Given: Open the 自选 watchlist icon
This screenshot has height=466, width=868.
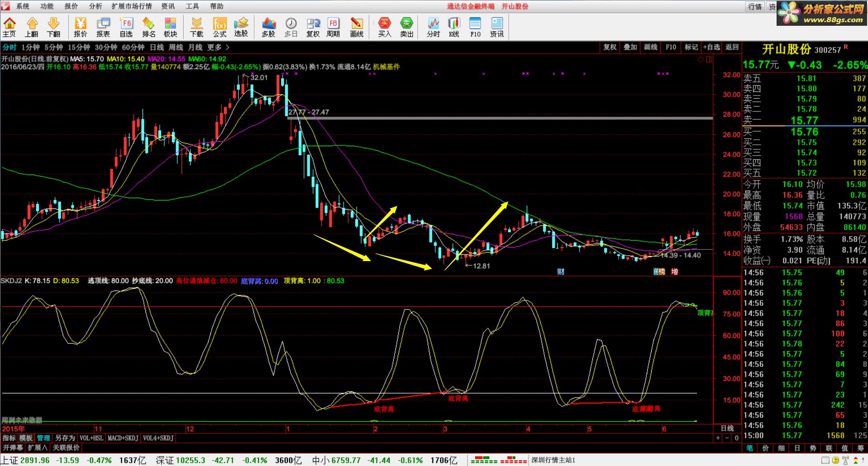Looking at the screenshot, I should 126,27.
